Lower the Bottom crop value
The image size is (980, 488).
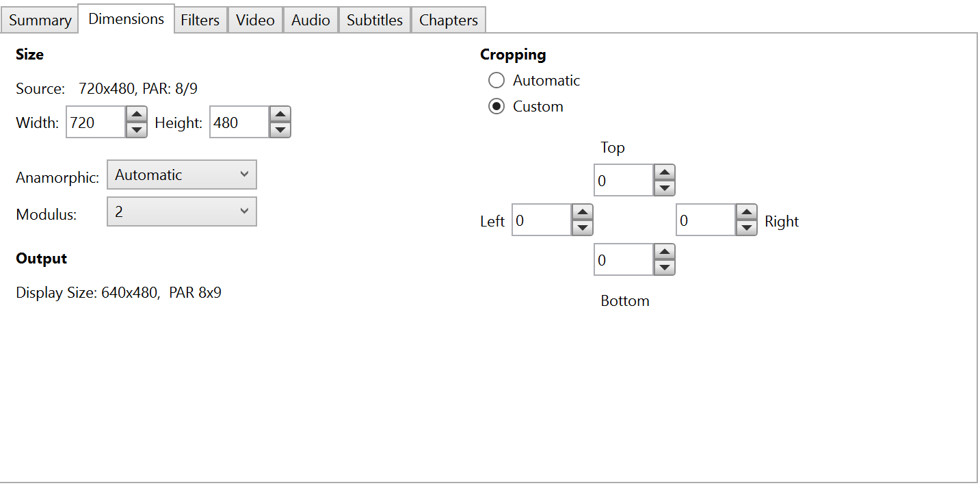(x=665, y=268)
